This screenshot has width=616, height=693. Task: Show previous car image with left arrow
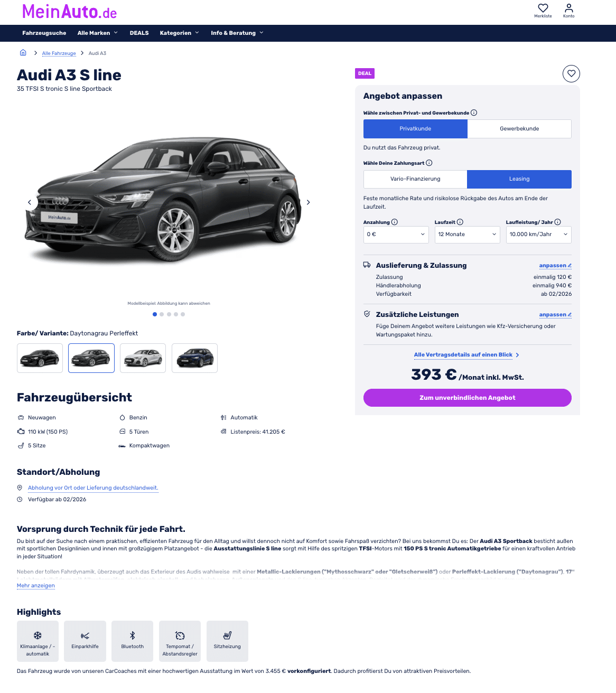30,202
